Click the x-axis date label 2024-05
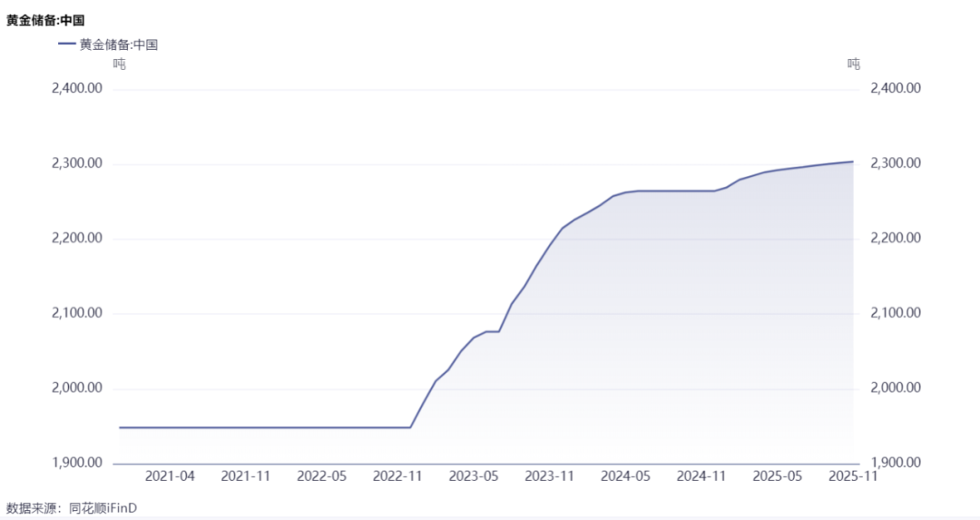980x520 pixels. point(625,476)
